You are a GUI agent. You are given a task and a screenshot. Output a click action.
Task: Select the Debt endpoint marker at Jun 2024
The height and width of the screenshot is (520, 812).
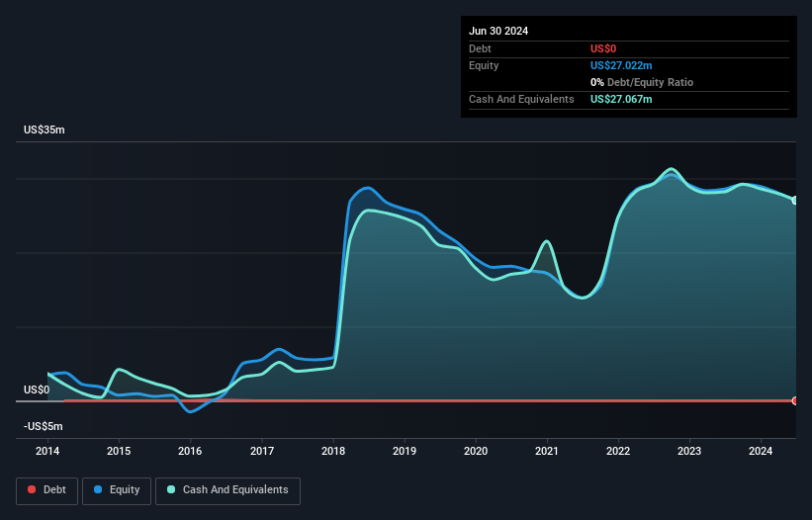tap(795, 401)
